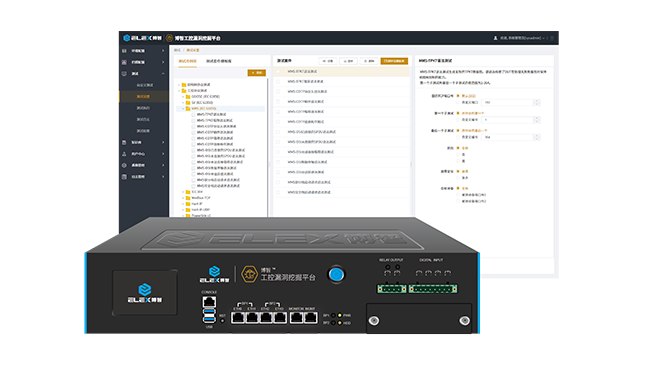Click the shield emblem beside platform title
Image resolution: width=658 pixels, height=368 pixels.
(170, 38)
